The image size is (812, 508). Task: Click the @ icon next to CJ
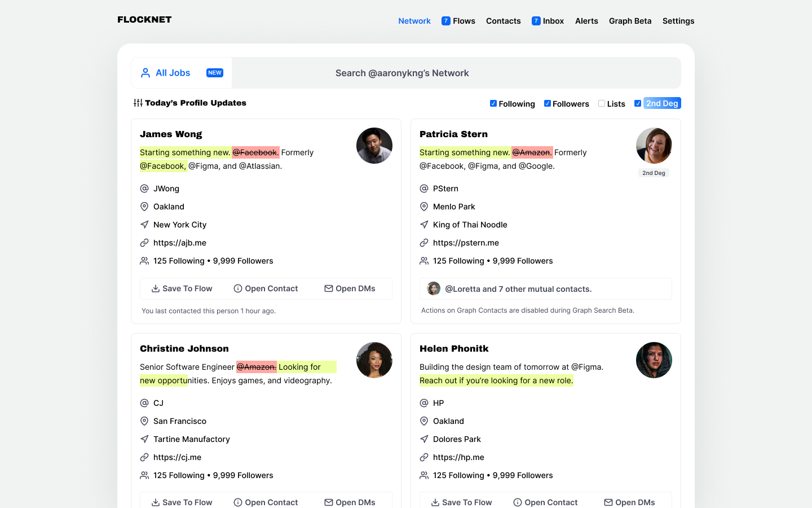(144, 403)
